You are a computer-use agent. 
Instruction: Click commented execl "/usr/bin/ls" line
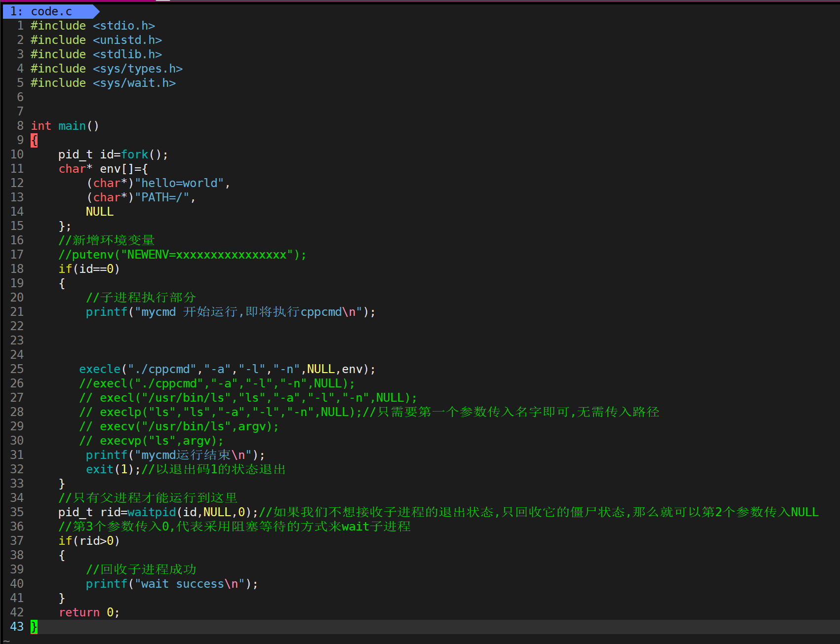coord(248,398)
